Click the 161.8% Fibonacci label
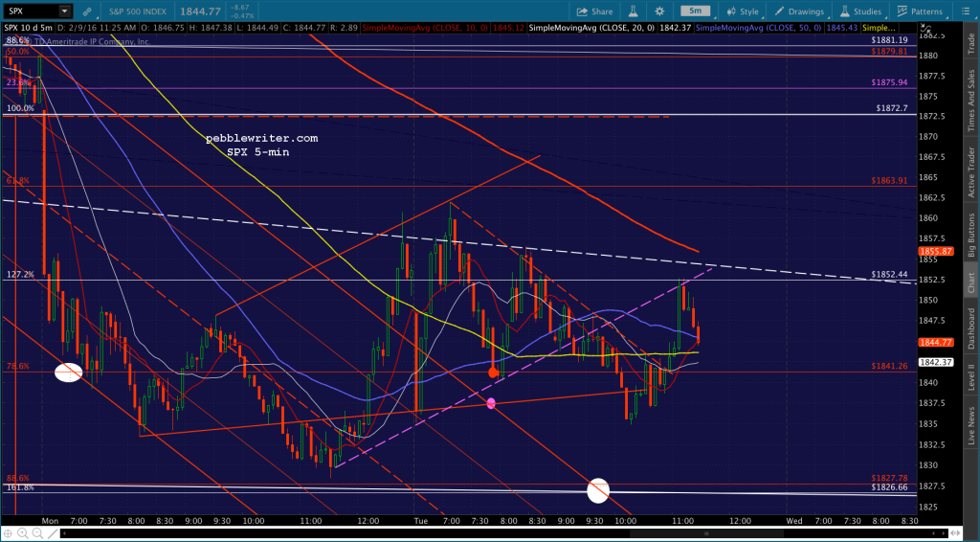980x542 pixels. click(20, 487)
